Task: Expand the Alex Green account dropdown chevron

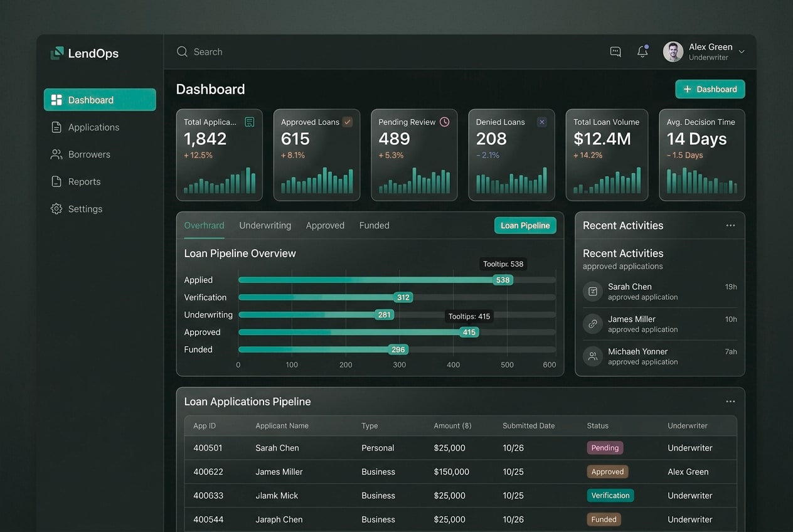Action: pyautogui.click(x=742, y=52)
